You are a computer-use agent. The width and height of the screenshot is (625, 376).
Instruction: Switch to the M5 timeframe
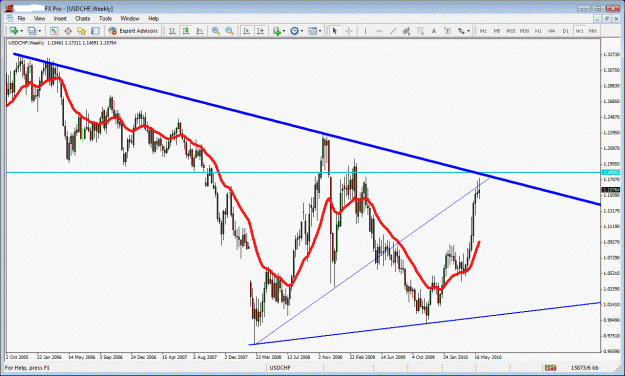(x=497, y=31)
